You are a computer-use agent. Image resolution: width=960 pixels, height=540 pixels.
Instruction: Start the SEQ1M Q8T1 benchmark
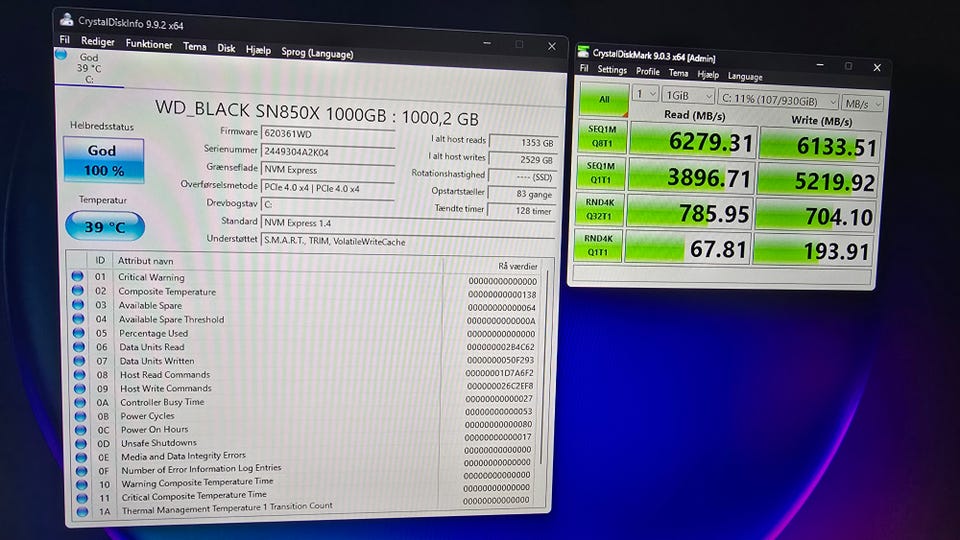coord(602,136)
